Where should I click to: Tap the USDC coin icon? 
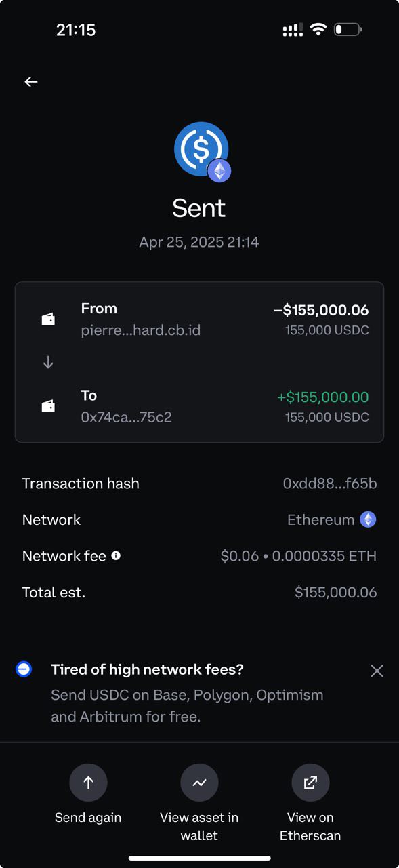[x=201, y=149]
